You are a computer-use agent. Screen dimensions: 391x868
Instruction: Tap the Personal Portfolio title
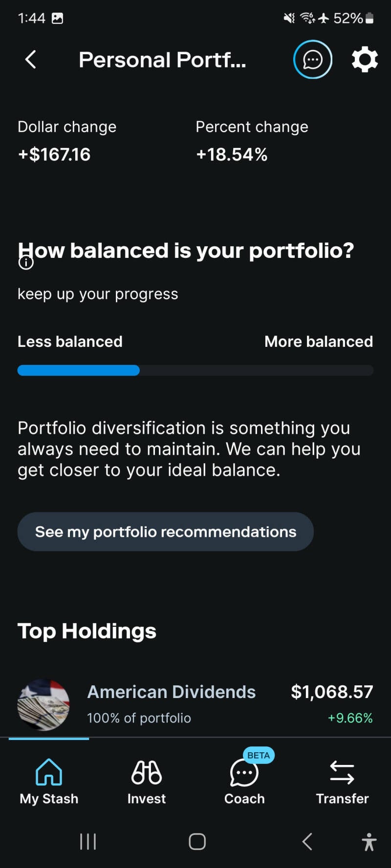tap(162, 60)
